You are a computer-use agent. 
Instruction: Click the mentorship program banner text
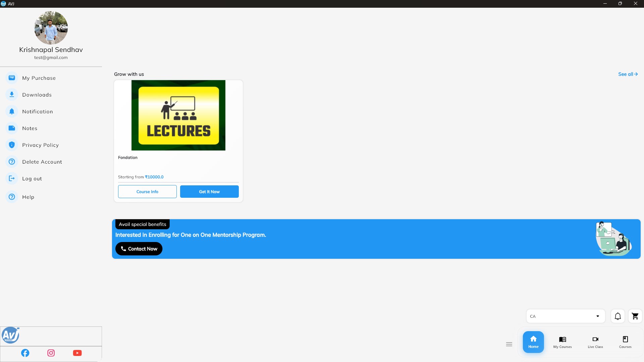pyautogui.click(x=191, y=235)
